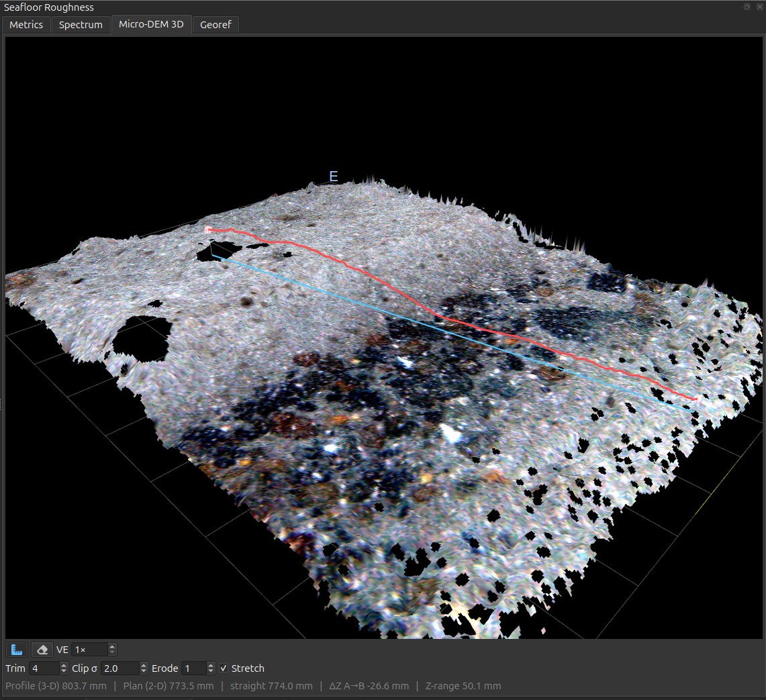
Task: Switch to the Spectrum tab
Action: pos(81,24)
